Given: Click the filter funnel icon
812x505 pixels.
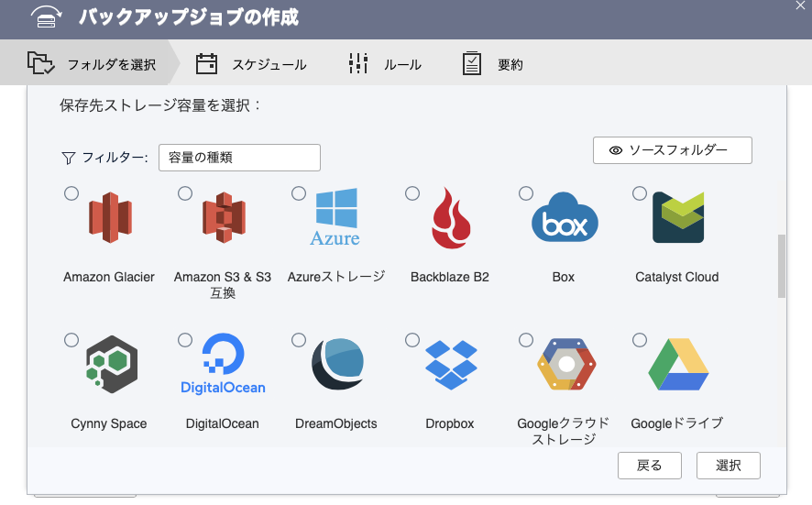Looking at the screenshot, I should click(x=69, y=158).
